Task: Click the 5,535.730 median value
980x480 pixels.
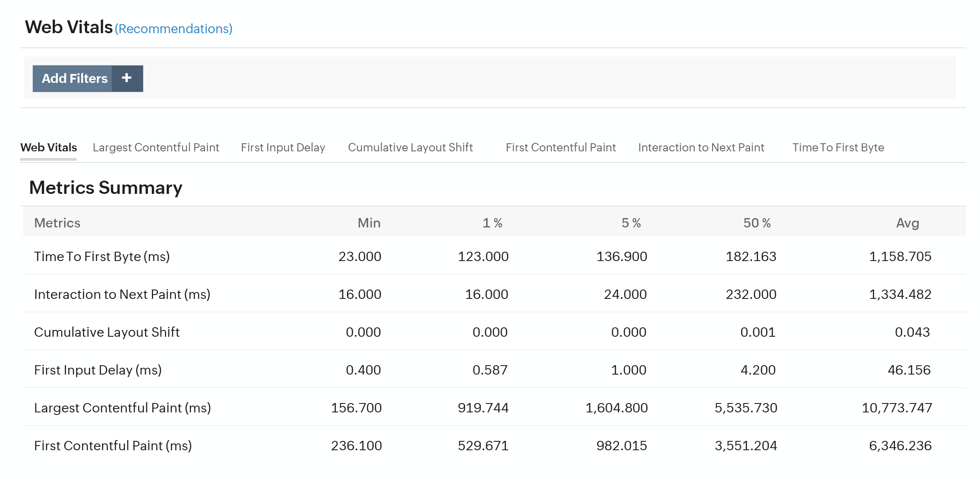Action: click(746, 408)
